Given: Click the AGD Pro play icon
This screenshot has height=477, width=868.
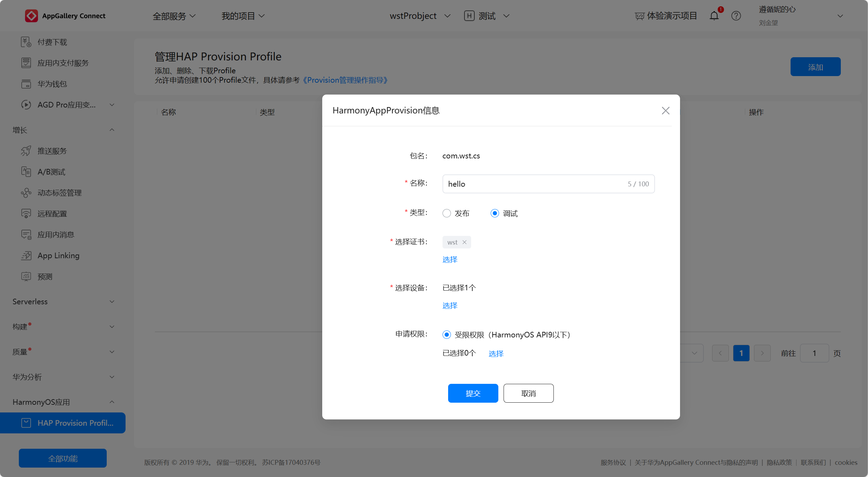Looking at the screenshot, I should point(26,105).
